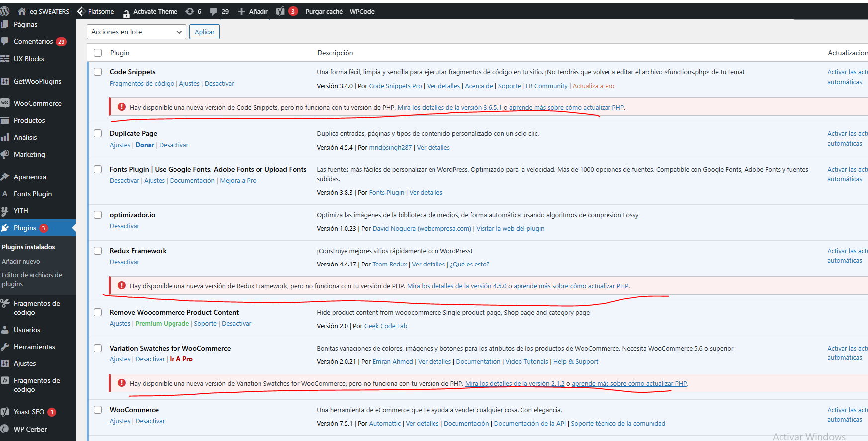Click the Análisis chart icon
Screen dimensions: 868x441
[5, 137]
